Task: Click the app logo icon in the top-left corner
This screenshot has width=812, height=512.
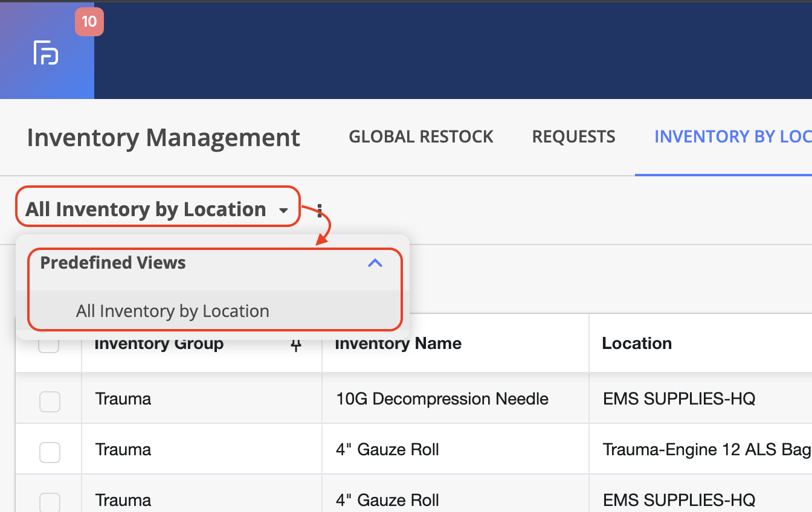Action: [x=46, y=53]
